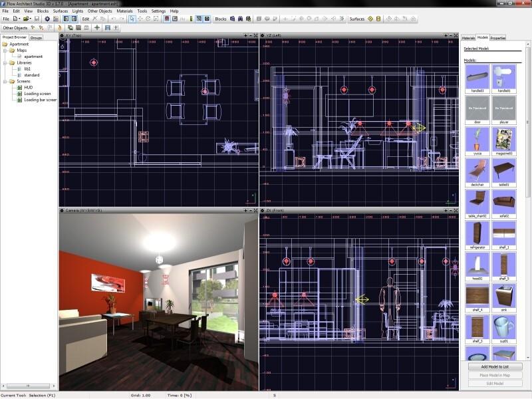
Task: Click the open folder icon
Action: (26, 19)
